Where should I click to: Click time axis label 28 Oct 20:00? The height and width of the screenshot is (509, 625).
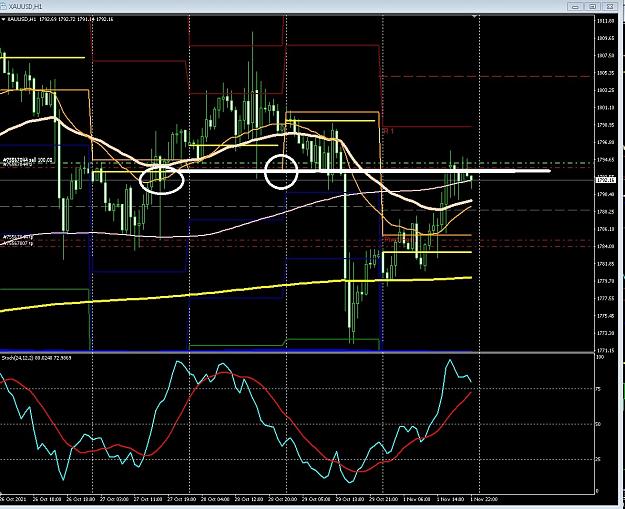point(283,499)
